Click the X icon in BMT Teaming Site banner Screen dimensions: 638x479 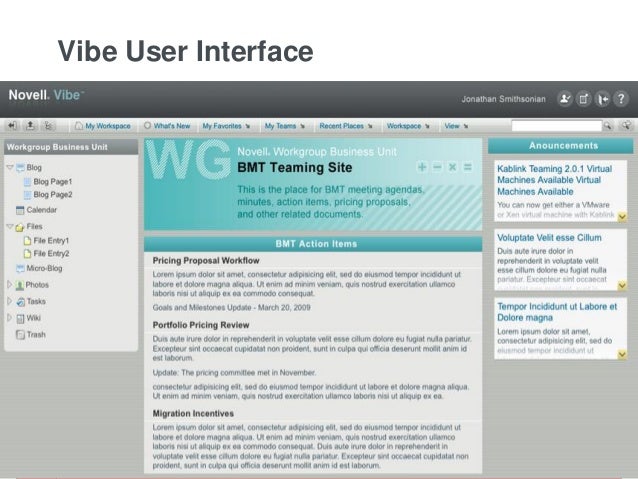tap(452, 167)
